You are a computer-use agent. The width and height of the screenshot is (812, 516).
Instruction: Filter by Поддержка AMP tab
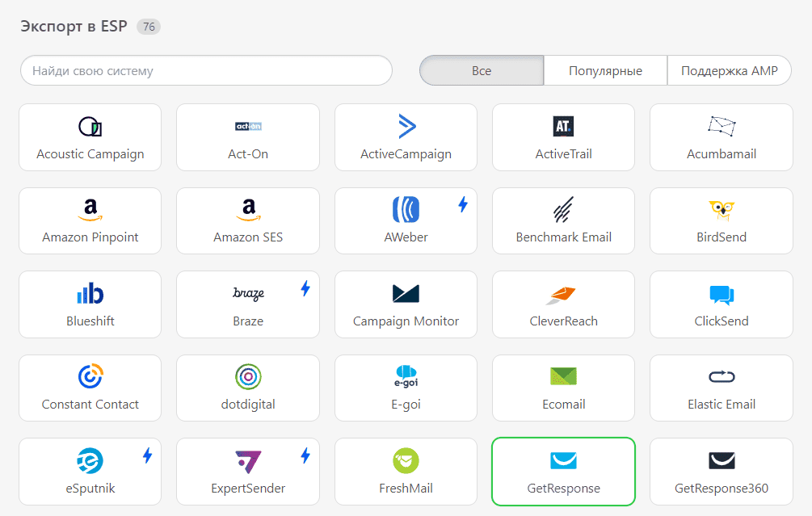point(729,71)
